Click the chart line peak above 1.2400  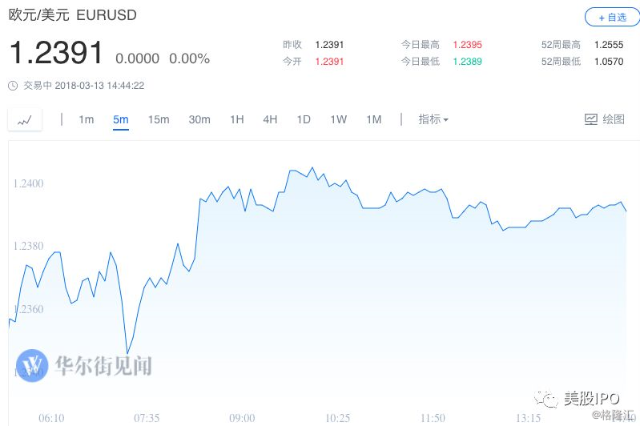(x=312, y=168)
